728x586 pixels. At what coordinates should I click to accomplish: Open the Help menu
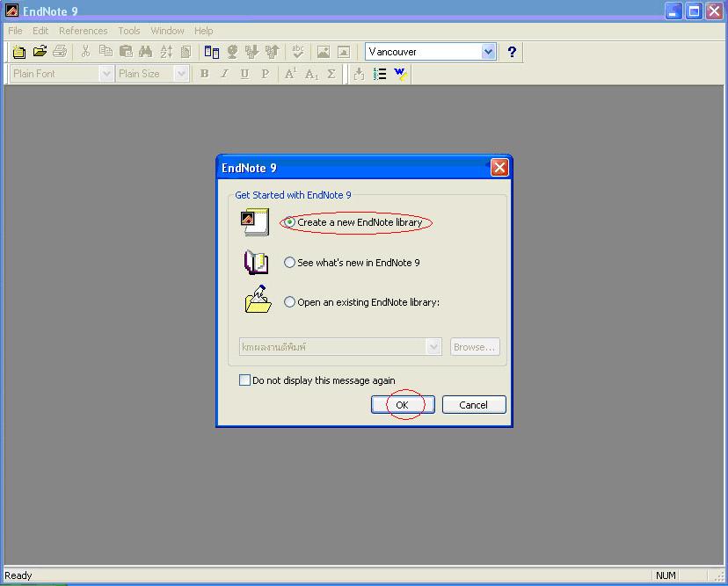click(x=204, y=31)
